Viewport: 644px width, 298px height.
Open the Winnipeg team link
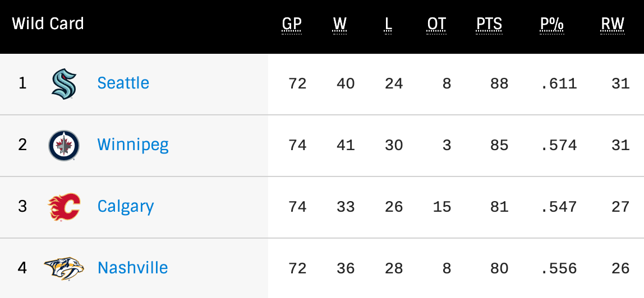(x=133, y=145)
